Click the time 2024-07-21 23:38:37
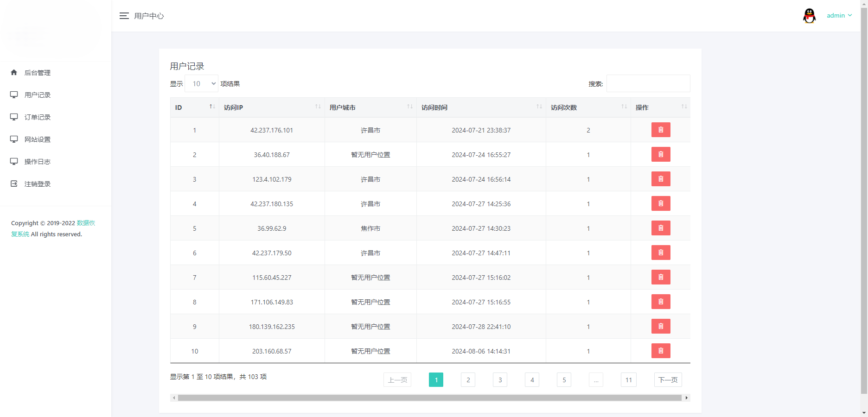The width and height of the screenshot is (868, 417). (x=481, y=130)
